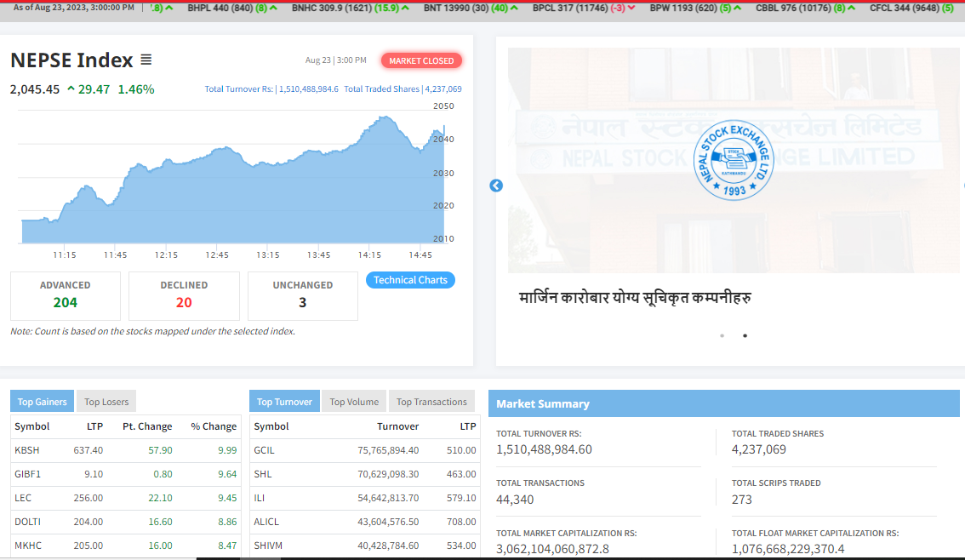Image resolution: width=965 pixels, height=560 pixels.
Task: Click the ADVANCED count box showing 204
Action: coord(66,296)
